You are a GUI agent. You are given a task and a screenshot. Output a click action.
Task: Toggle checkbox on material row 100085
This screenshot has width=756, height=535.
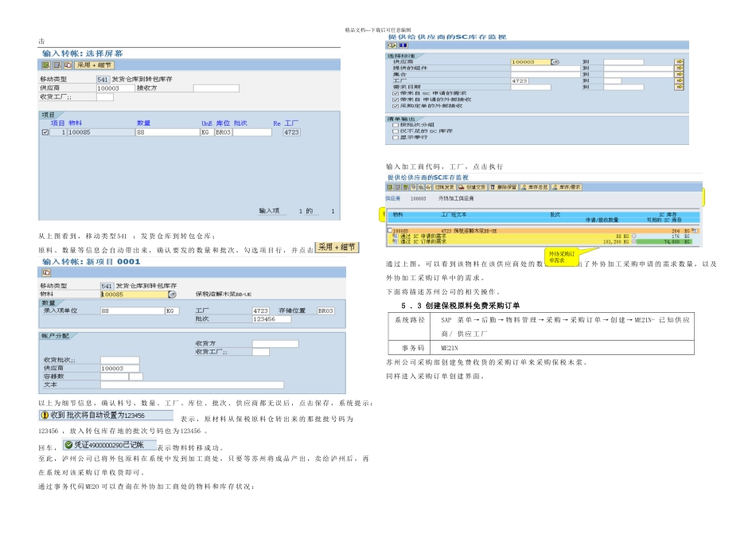point(390,231)
